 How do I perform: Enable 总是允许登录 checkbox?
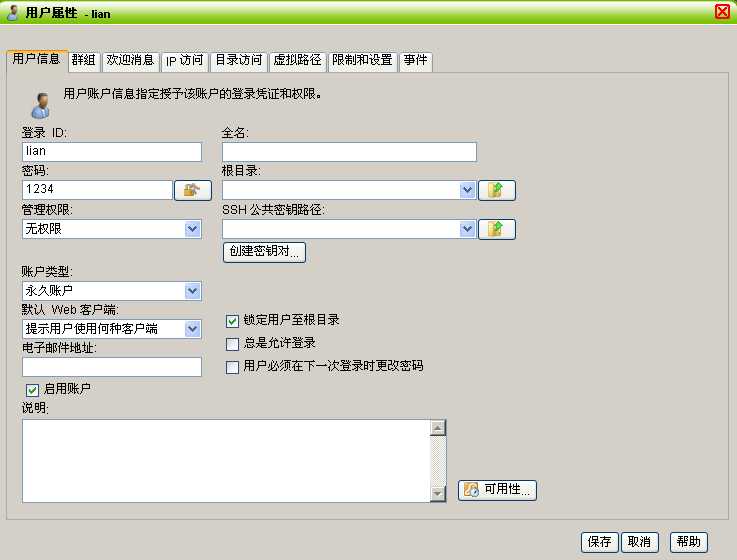pos(232,344)
